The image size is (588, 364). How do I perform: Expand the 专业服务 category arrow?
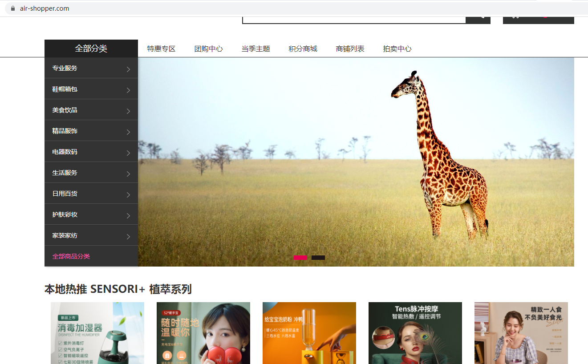128,69
